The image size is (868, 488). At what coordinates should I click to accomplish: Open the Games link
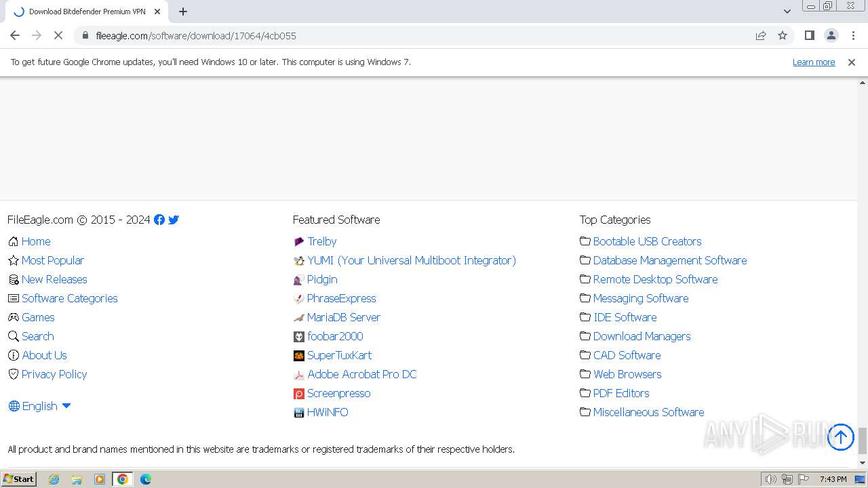(x=38, y=317)
